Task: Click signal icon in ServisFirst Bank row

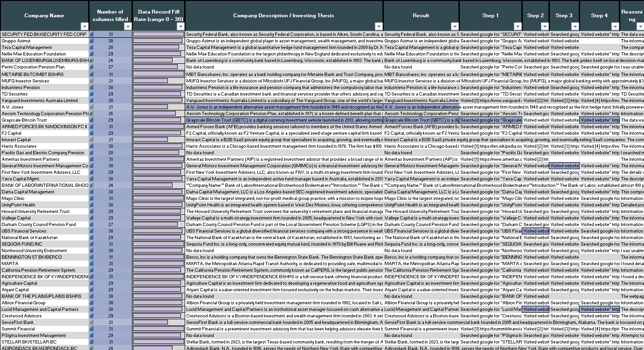Action: click(x=92, y=323)
